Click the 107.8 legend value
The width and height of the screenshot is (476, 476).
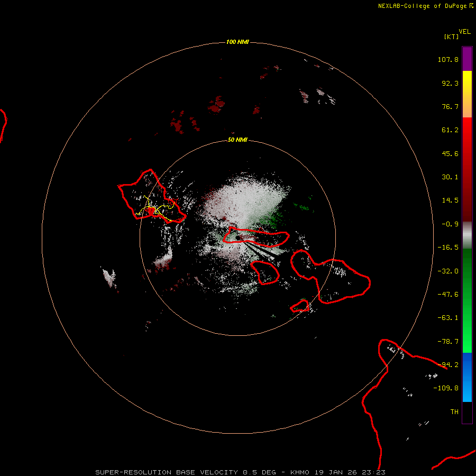(448, 59)
